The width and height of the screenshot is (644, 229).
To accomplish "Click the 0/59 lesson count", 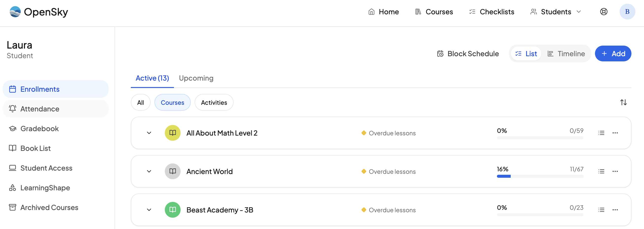I will [x=576, y=131].
